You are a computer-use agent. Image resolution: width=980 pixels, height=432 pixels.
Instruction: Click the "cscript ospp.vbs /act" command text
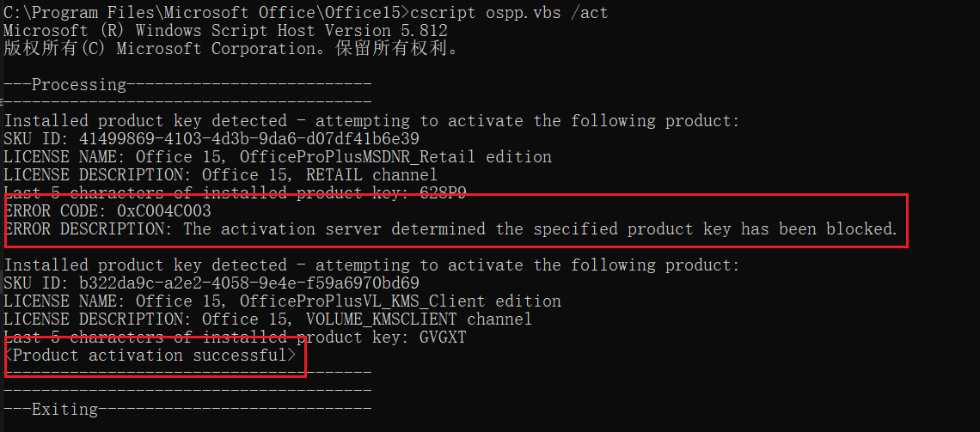pos(510,13)
